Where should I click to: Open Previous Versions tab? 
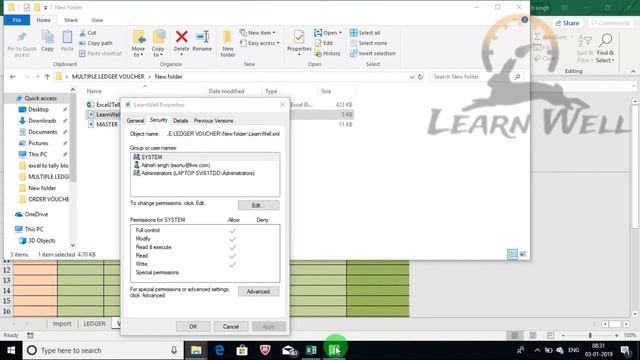pos(213,121)
